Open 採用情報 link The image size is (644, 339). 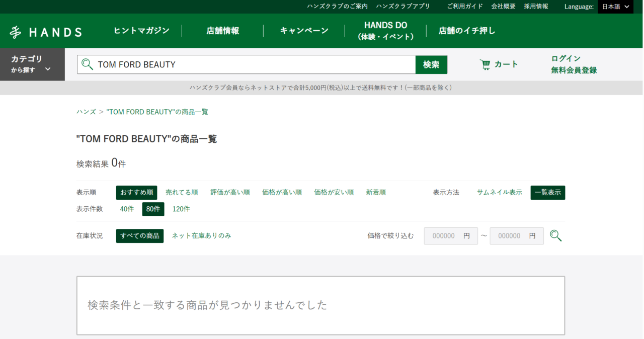(x=536, y=7)
